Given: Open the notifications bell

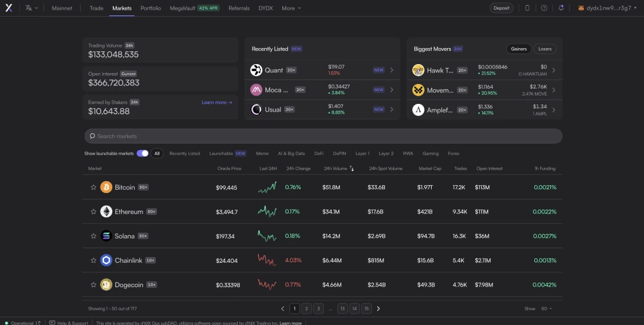Looking at the screenshot, I should (x=561, y=8).
